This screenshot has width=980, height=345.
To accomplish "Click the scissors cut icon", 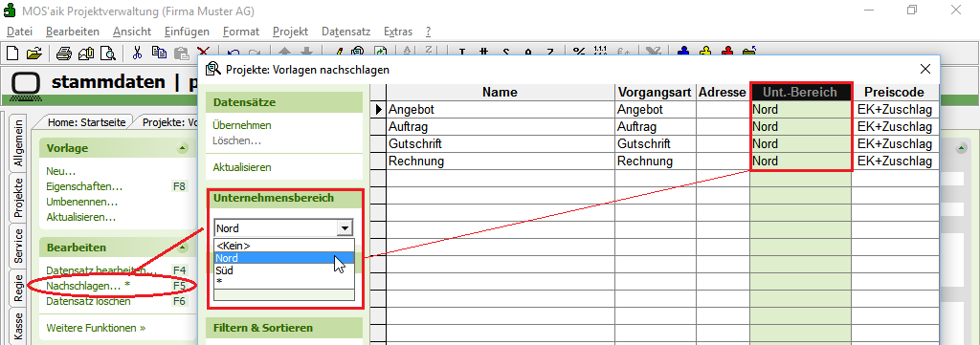I will coord(138,53).
